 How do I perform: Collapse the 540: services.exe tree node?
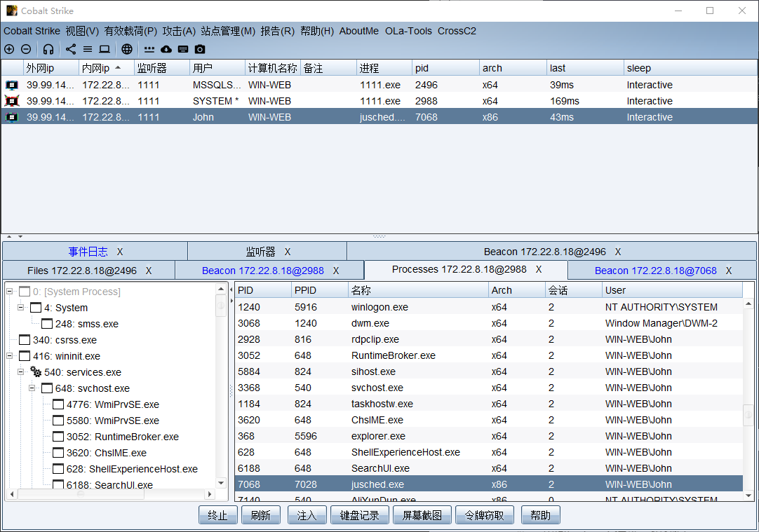pos(21,372)
